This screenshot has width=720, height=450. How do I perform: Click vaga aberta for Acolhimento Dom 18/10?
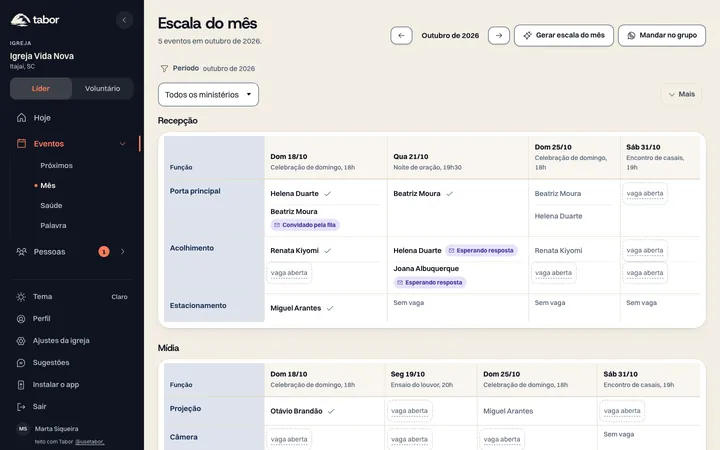point(289,273)
